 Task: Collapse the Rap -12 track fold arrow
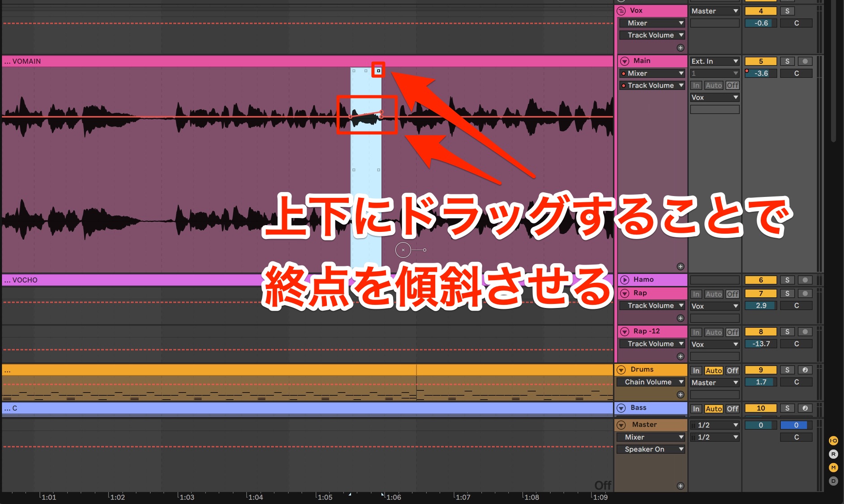pyautogui.click(x=625, y=332)
